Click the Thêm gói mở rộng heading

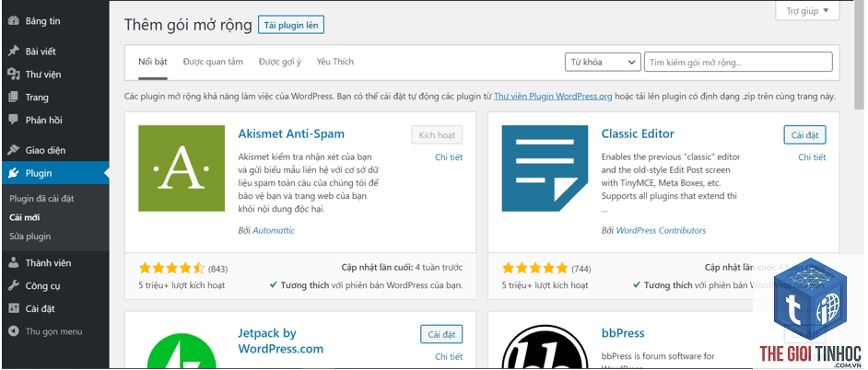[x=188, y=25]
